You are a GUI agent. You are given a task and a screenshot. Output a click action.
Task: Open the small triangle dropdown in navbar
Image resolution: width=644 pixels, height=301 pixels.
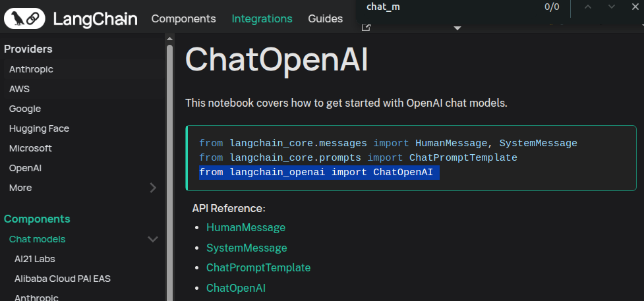457,28
